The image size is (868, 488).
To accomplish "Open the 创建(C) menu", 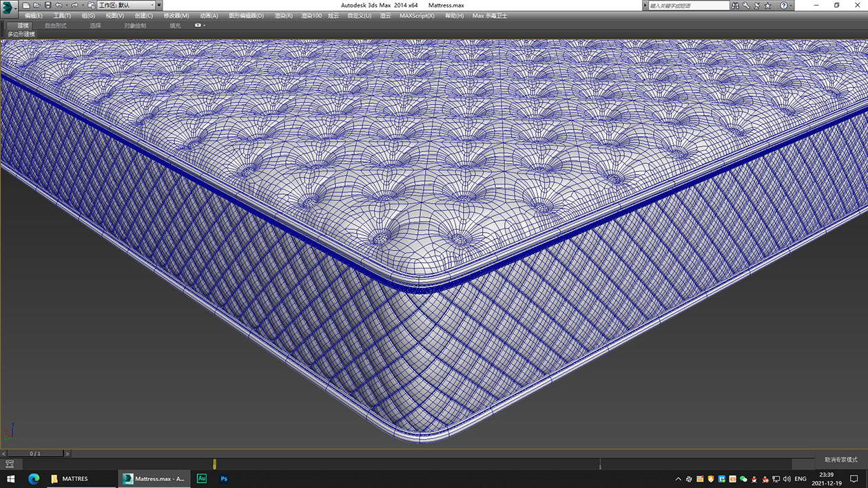I will 144,16.
